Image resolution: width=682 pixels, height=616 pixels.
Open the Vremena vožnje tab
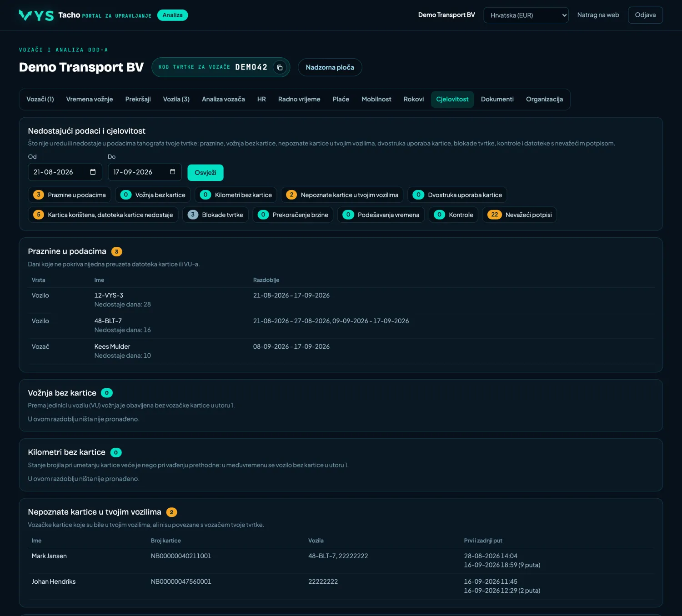[x=90, y=99]
